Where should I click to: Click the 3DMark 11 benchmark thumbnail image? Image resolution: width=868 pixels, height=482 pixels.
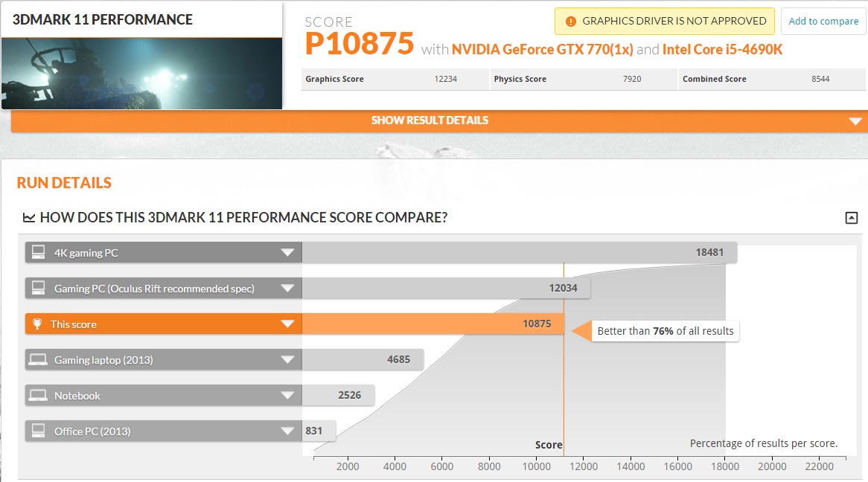[x=141, y=74]
